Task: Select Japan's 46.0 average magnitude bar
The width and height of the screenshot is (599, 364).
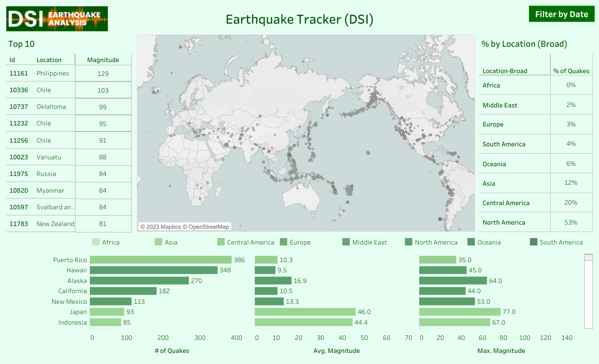Action: click(305, 312)
